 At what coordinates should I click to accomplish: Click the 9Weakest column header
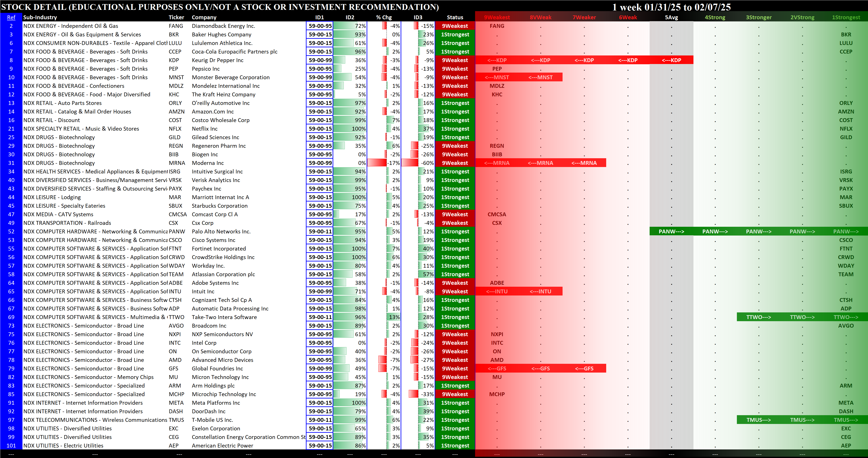497,17
